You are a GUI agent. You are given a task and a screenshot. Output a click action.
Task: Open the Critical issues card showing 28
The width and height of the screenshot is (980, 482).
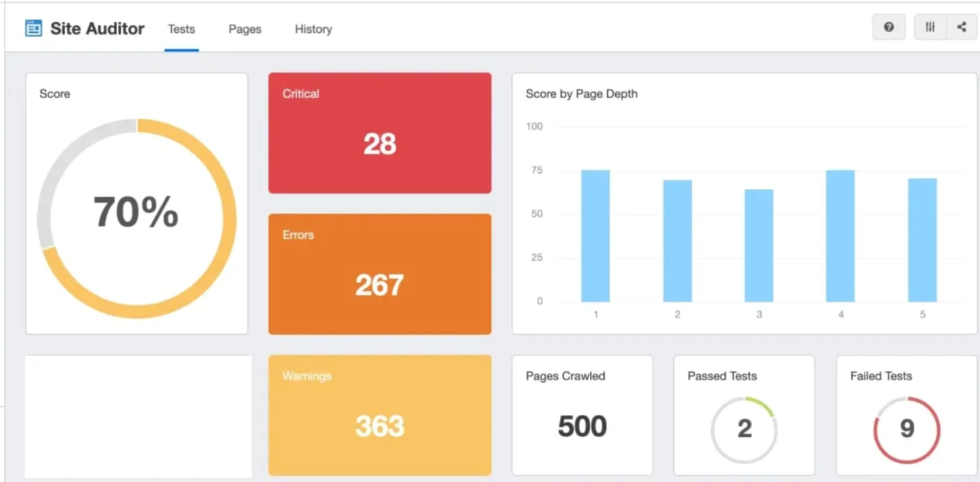point(379,133)
